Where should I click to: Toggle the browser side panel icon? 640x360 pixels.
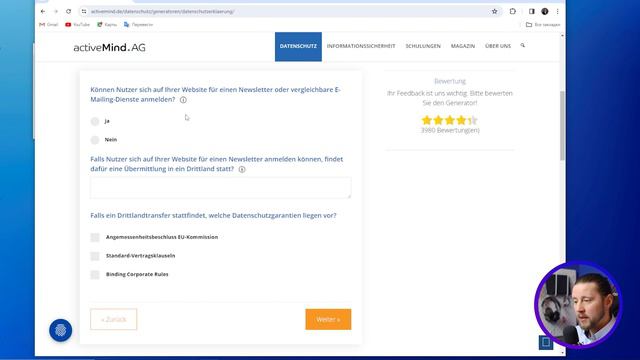[531, 11]
